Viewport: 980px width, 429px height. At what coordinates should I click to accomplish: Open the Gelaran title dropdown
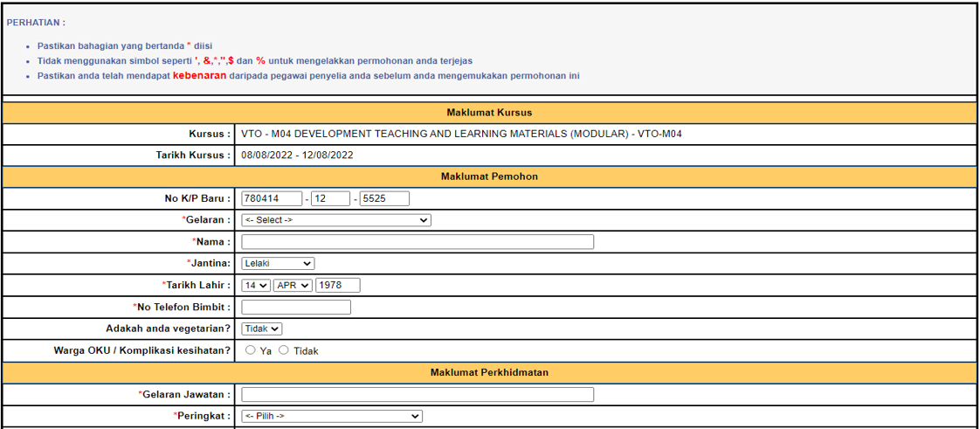(335, 220)
